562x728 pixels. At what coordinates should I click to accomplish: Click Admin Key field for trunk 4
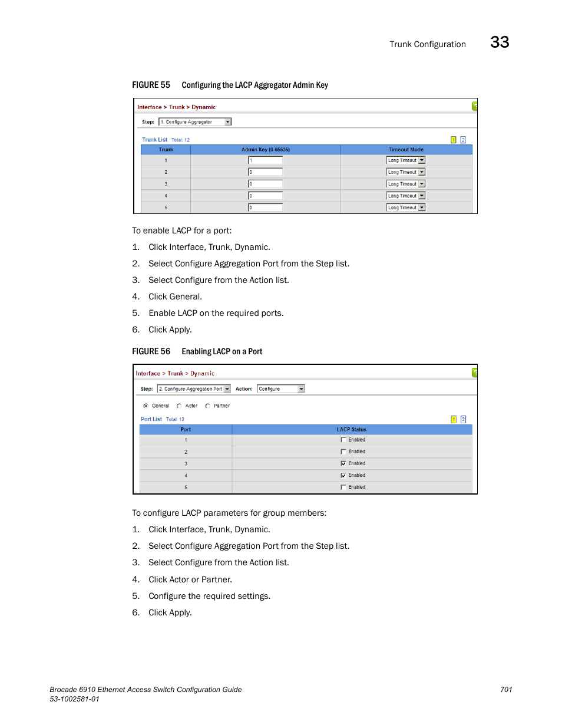(265, 196)
